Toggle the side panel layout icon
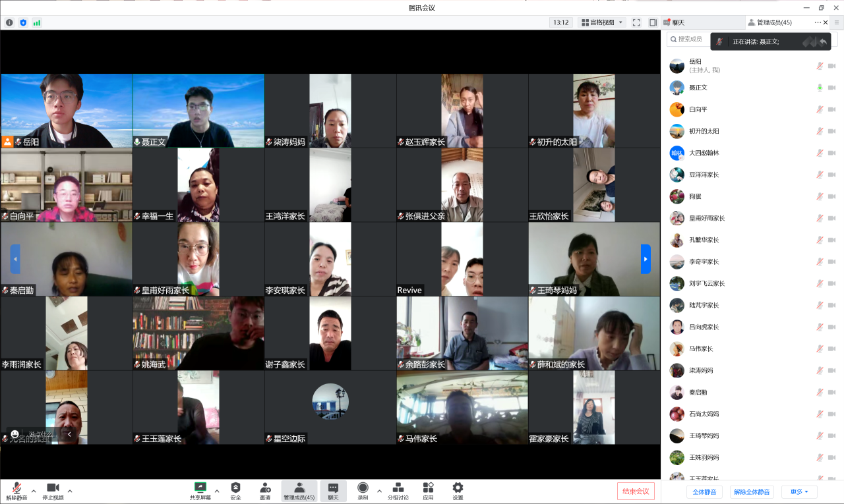844x504 pixels. point(653,22)
